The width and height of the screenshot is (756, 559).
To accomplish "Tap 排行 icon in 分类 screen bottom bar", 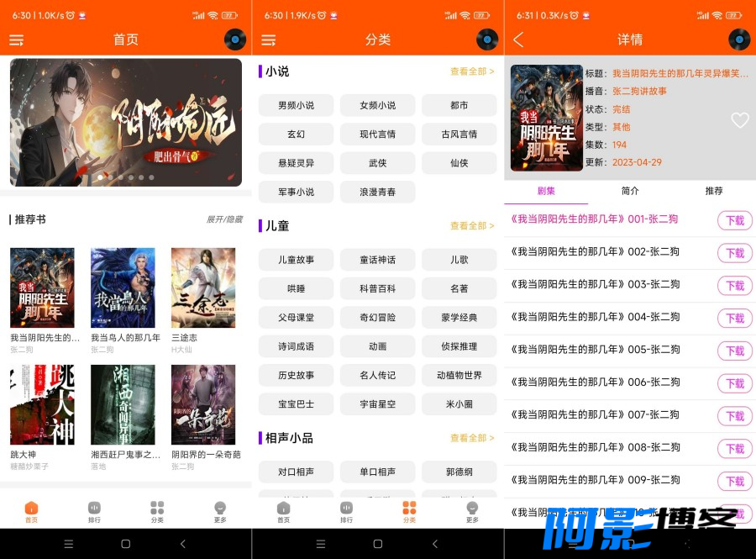I will 347,512.
